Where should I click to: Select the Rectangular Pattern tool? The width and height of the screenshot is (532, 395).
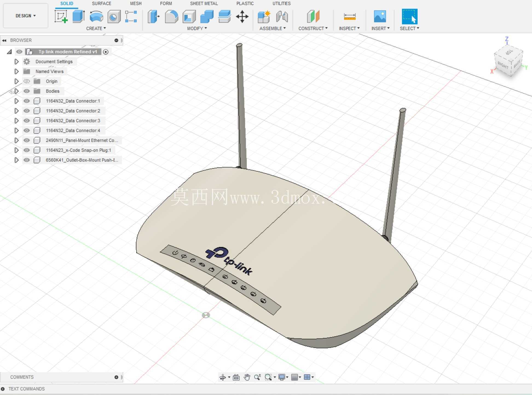tap(131, 16)
